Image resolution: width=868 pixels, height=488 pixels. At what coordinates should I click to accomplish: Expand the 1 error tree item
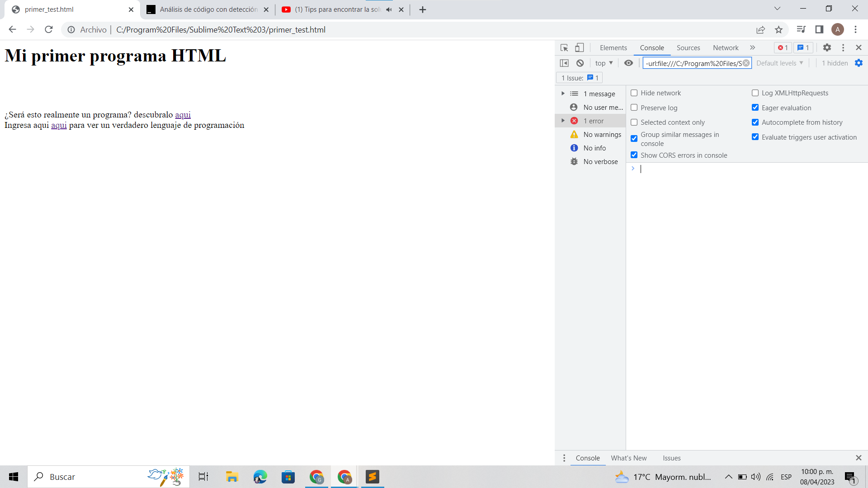[x=563, y=120]
